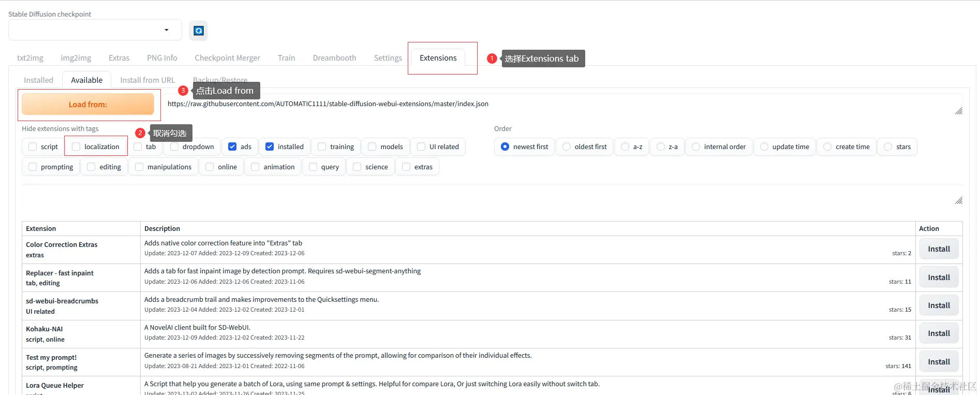Toggle the dropdown tag checkbox
Image resolution: width=980 pixels, height=395 pixels.
coord(174,147)
